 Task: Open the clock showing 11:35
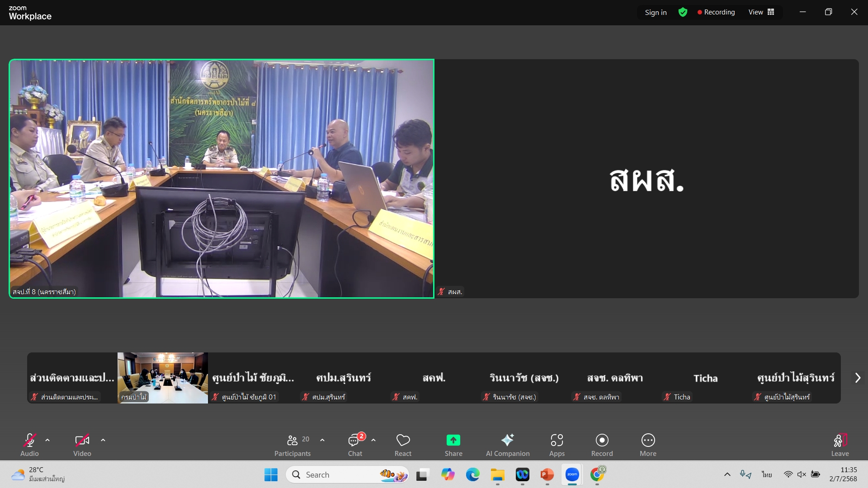coord(843,474)
